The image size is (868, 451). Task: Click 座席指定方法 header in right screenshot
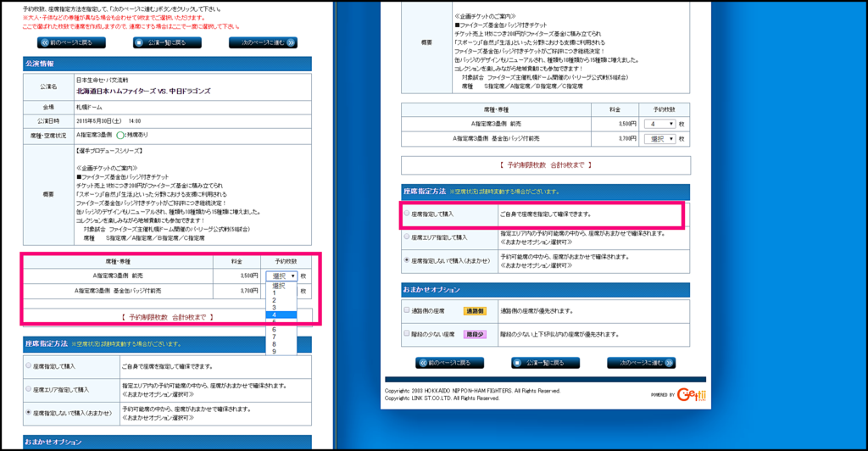coord(545,192)
